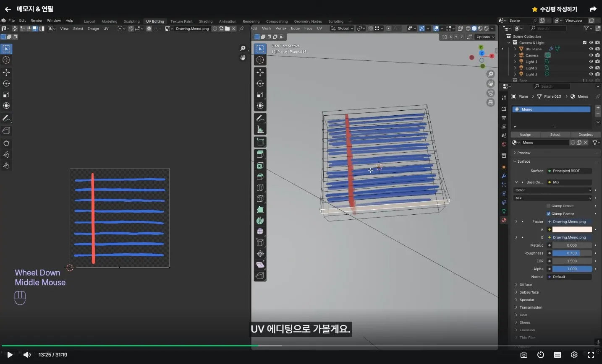Choose the Grab tool in the UV editor
The image size is (602, 364).
coord(6,143)
